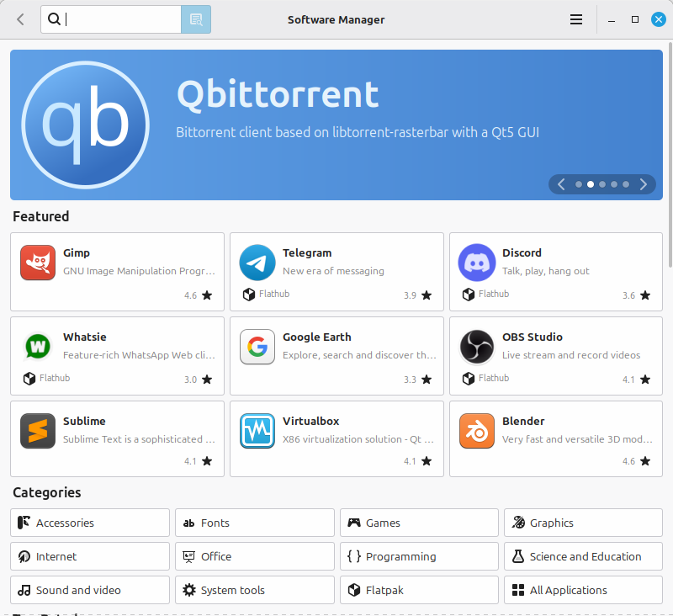This screenshot has width=673, height=616.
Task: Open the Games category
Action: 419,523
